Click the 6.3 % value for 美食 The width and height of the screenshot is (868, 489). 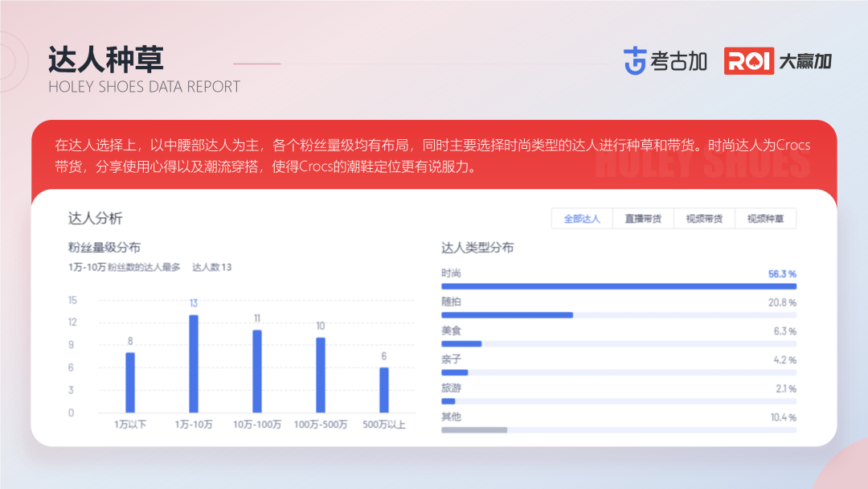pos(785,331)
